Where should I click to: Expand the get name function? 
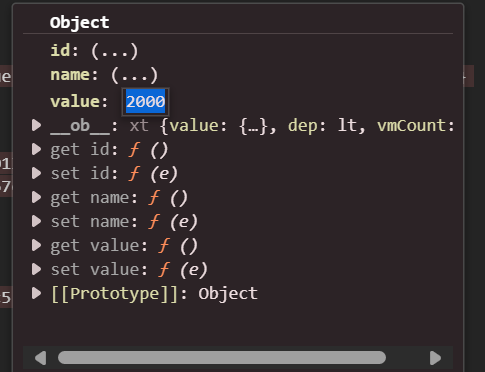36,197
